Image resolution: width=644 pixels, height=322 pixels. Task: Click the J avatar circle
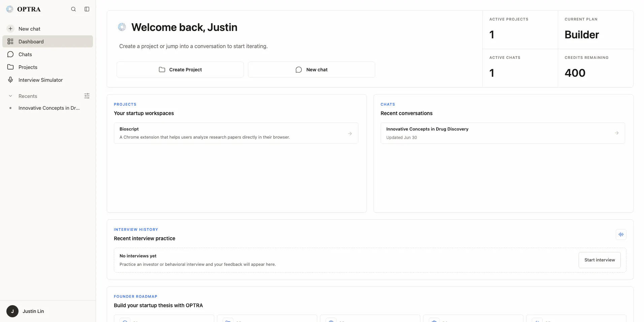click(x=12, y=311)
